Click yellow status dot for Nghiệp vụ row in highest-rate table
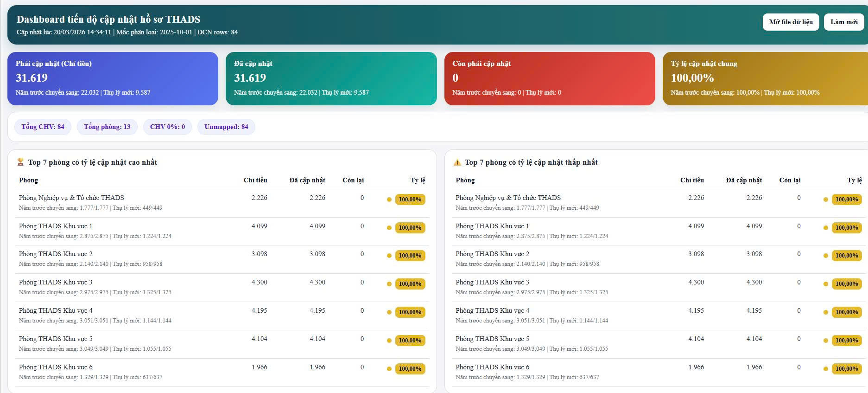The width and height of the screenshot is (868, 393). [389, 200]
